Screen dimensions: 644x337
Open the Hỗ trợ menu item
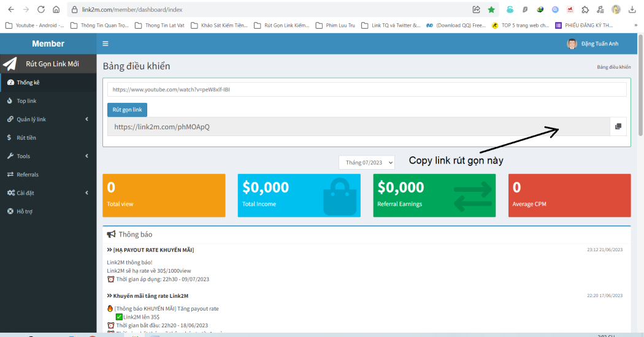pos(48,211)
